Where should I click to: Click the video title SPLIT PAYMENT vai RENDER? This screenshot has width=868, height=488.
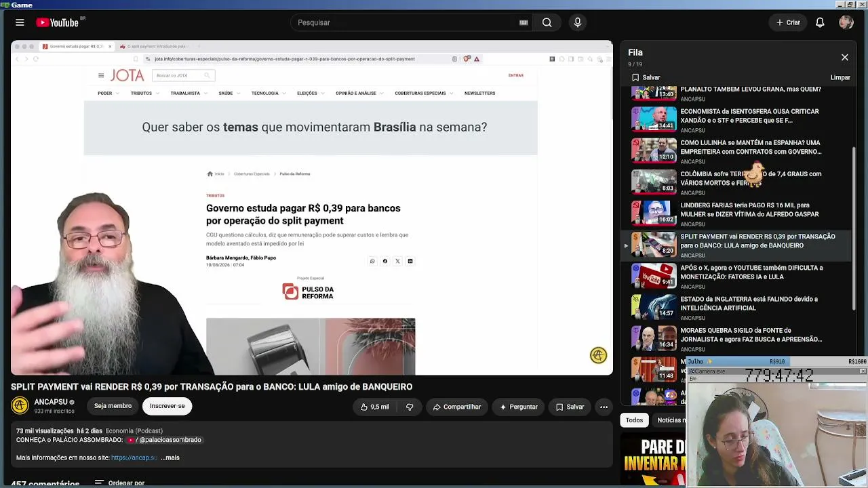point(212,387)
